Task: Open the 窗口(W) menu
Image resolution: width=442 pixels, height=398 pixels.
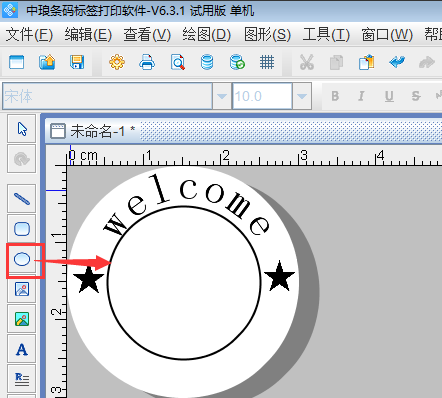Action: tap(387, 35)
